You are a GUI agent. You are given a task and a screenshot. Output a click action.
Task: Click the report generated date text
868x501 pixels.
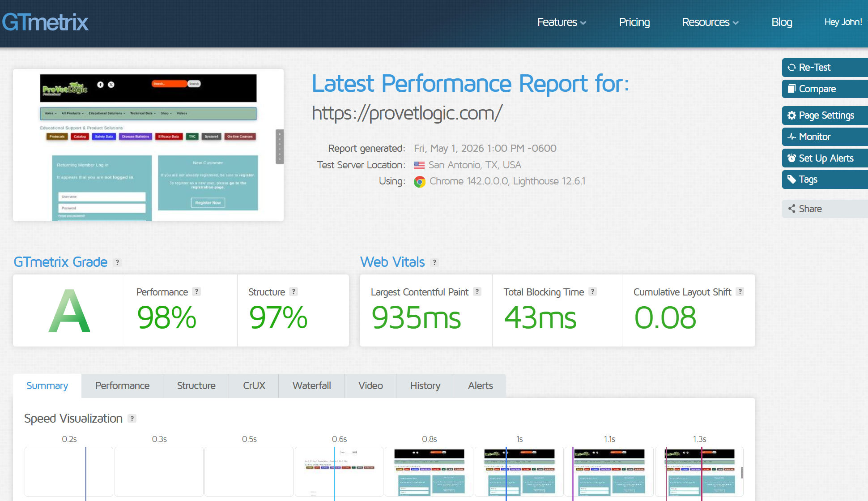coord(485,149)
